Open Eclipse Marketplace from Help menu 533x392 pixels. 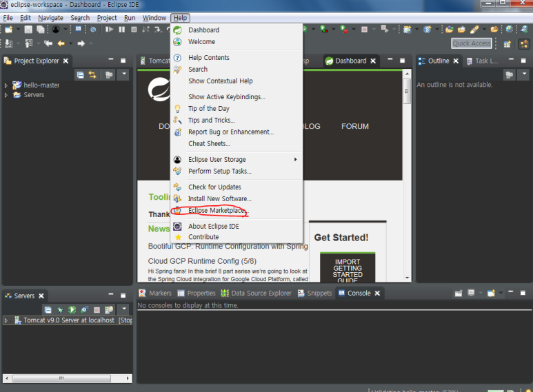pos(217,210)
